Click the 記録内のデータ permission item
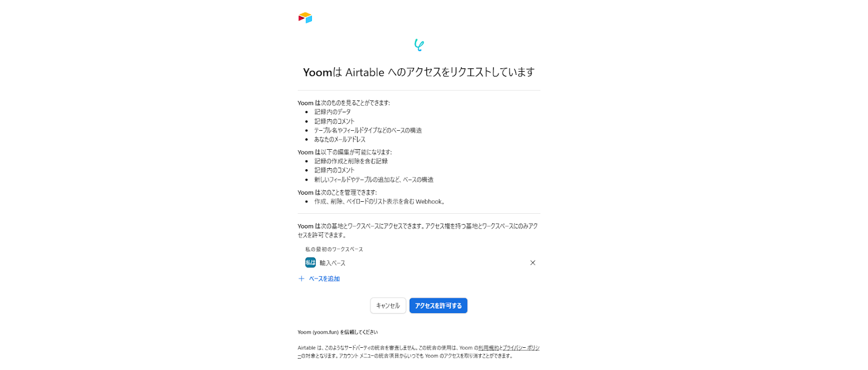The height and width of the screenshot is (370, 868). coord(333,112)
